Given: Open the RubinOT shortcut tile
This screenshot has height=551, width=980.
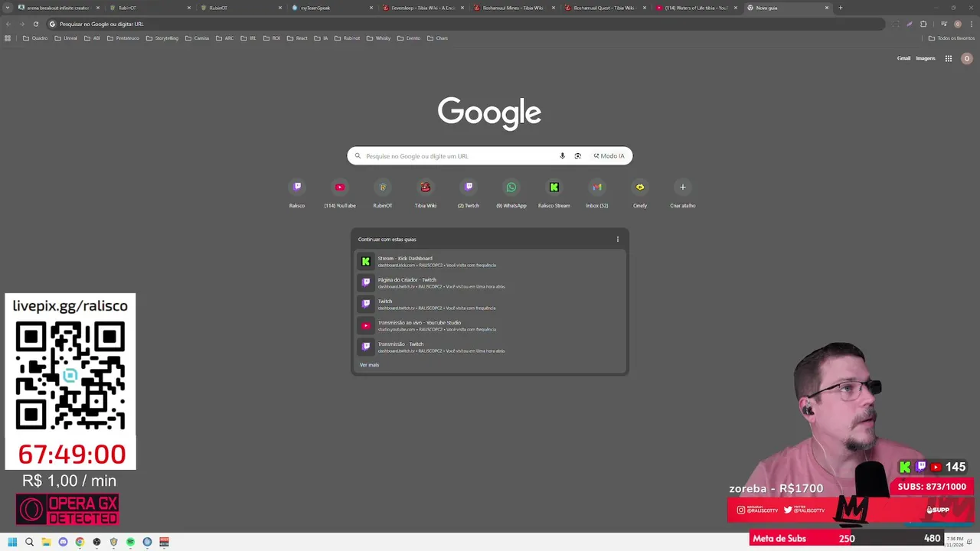Looking at the screenshot, I should [383, 194].
